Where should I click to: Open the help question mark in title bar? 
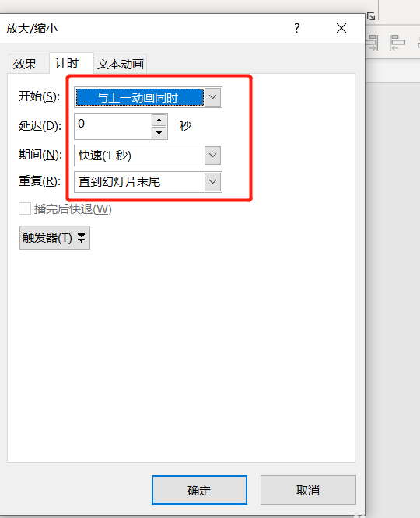(x=297, y=29)
